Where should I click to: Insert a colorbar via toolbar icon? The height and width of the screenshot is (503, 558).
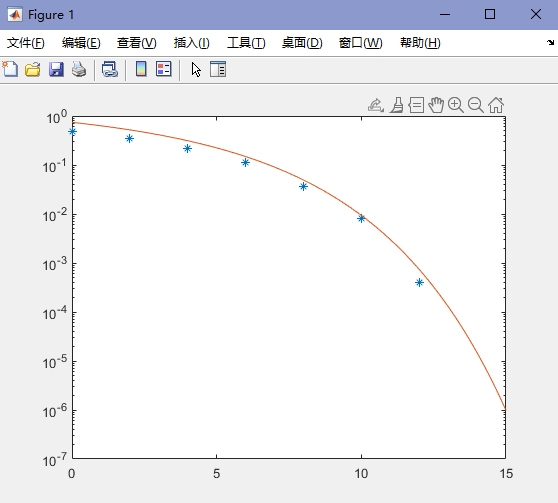point(141,69)
